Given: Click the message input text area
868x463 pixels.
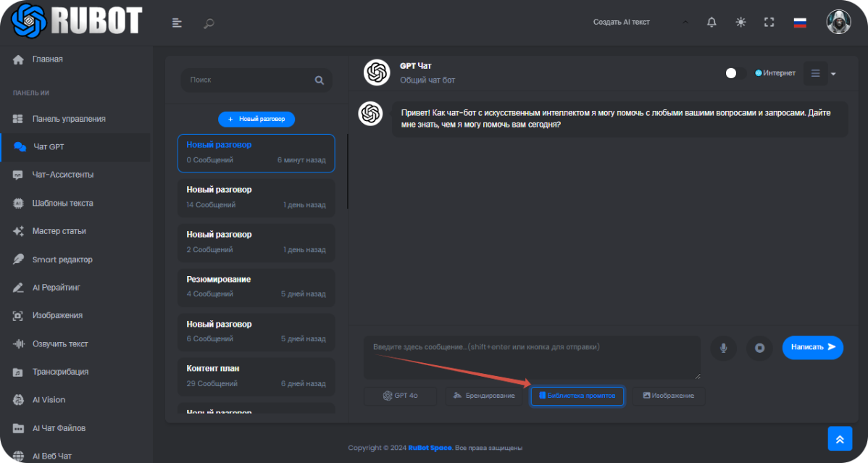Looking at the screenshot, I should tap(532, 357).
